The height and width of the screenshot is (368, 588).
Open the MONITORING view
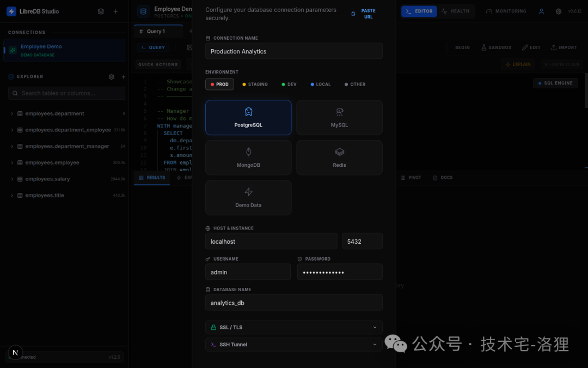(506, 11)
